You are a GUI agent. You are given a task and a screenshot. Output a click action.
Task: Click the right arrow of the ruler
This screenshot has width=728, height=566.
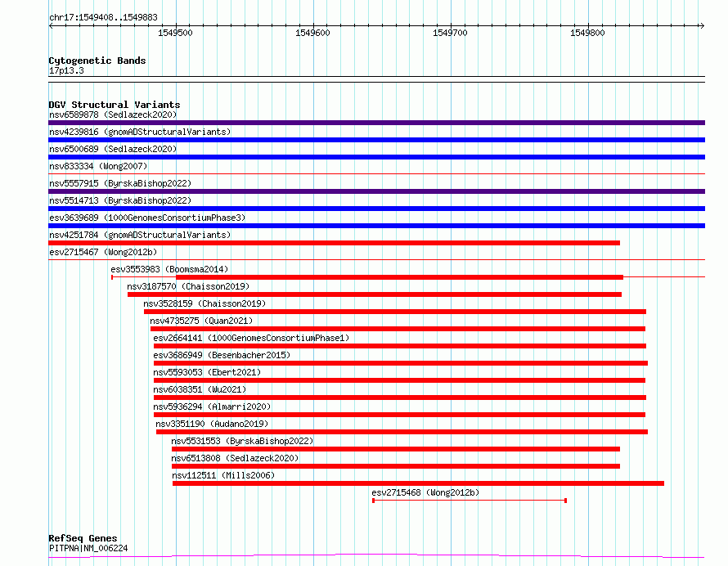(x=702, y=25)
